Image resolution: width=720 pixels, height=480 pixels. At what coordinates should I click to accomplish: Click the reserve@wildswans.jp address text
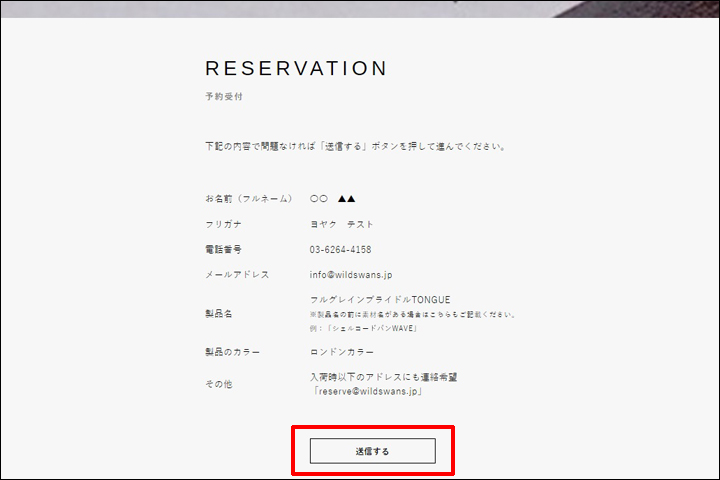(x=369, y=392)
